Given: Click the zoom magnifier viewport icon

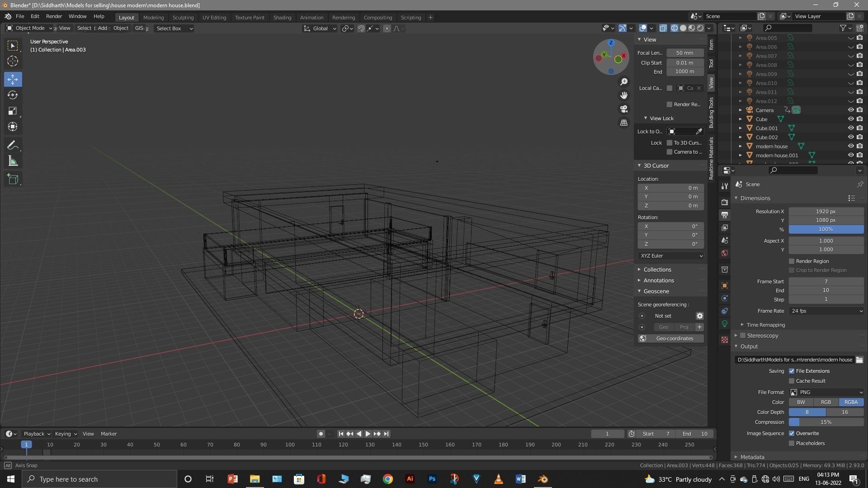Looking at the screenshot, I should pyautogui.click(x=624, y=82).
